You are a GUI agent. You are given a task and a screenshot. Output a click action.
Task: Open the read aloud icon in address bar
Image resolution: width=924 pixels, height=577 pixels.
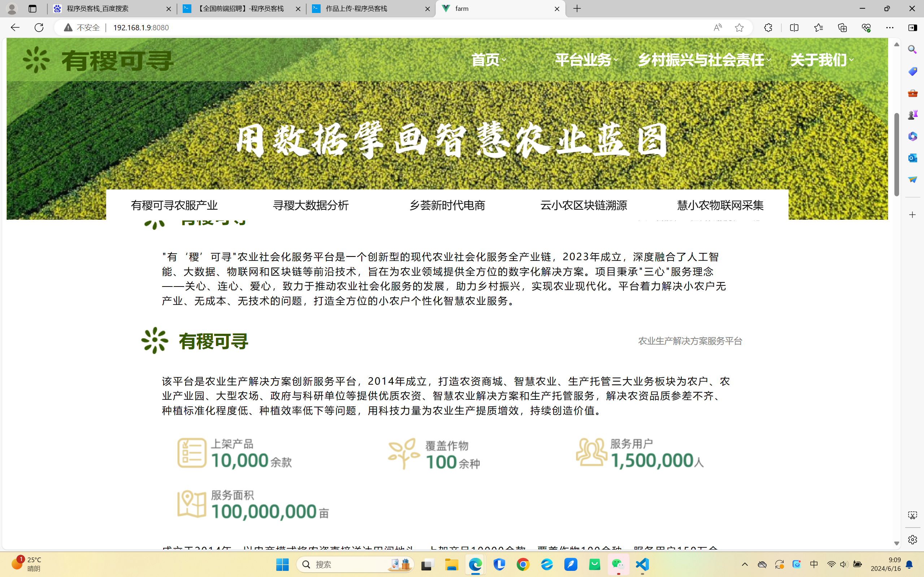point(717,27)
